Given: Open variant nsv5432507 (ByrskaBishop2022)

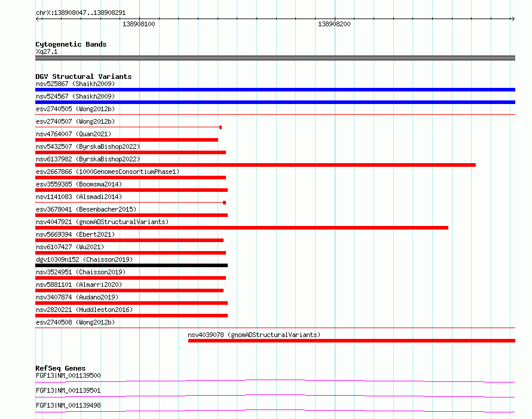Looking at the screenshot, I should (x=88, y=146).
